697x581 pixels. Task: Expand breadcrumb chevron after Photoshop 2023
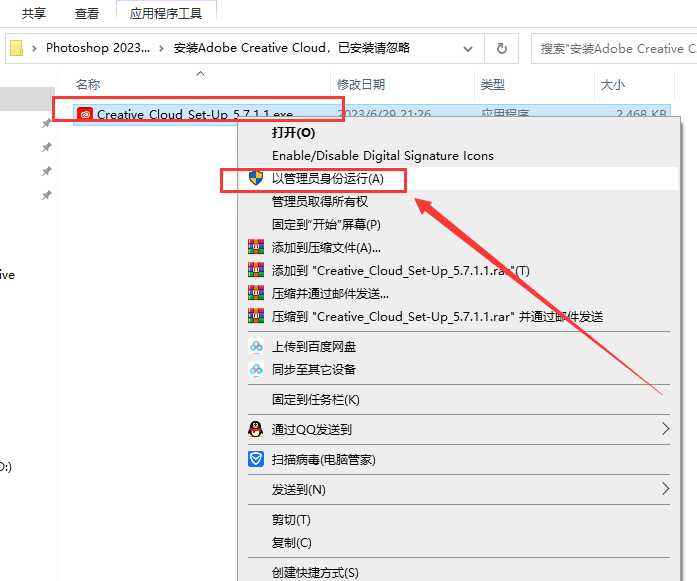coord(161,48)
